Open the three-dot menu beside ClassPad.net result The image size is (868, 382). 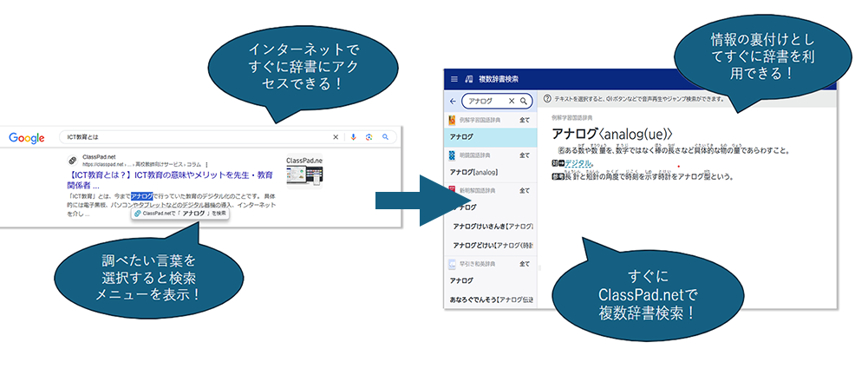click(x=206, y=163)
